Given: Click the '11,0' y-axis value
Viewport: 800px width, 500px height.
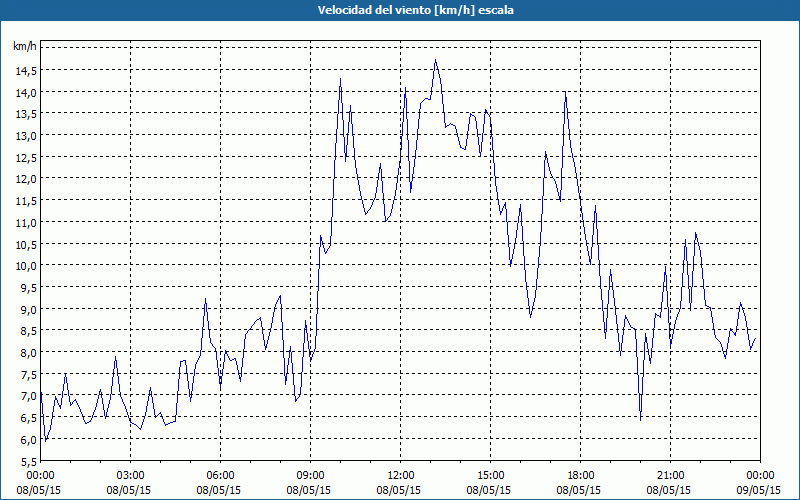Looking at the screenshot, I should 26,222.
